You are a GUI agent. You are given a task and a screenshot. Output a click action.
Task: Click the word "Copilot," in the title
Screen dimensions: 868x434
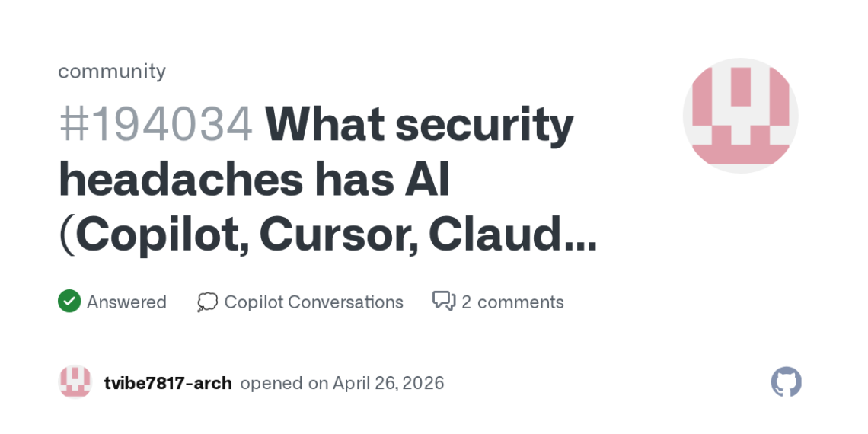(160, 236)
